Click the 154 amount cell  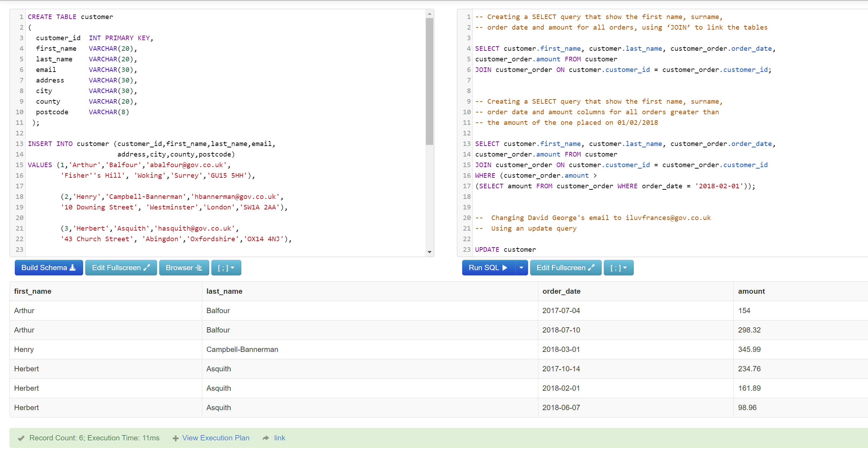point(800,311)
